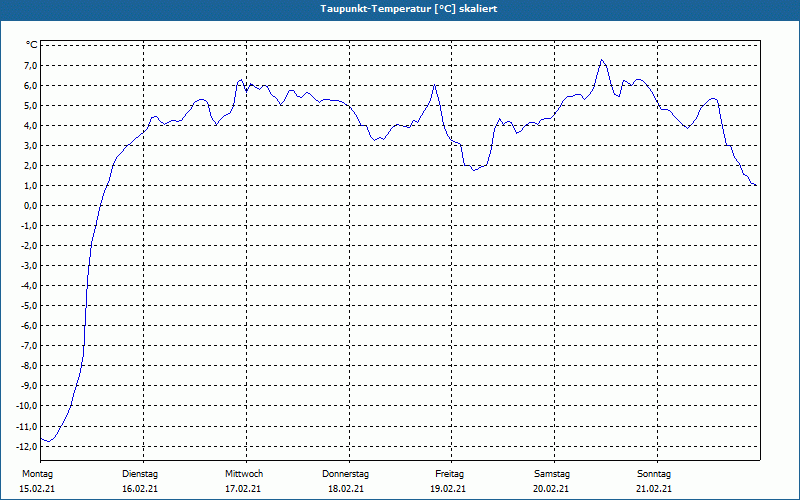Click the 3,0 y-axis tick label
800x500 pixels.
pos(30,145)
